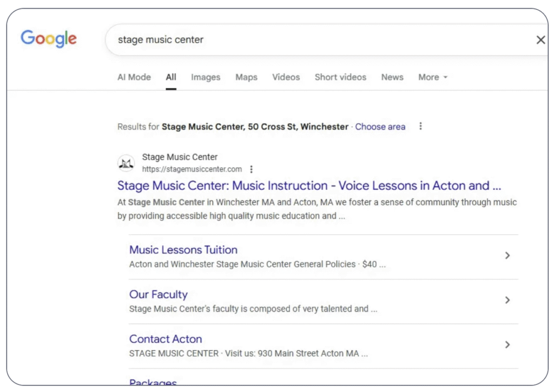Open the Short videos tab
The image size is (554, 392).
[340, 77]
